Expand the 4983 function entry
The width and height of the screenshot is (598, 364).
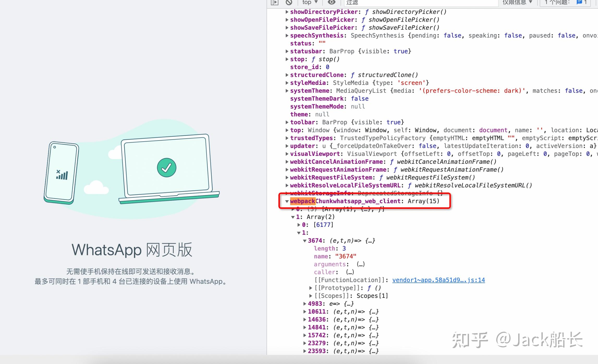point(304,304)
